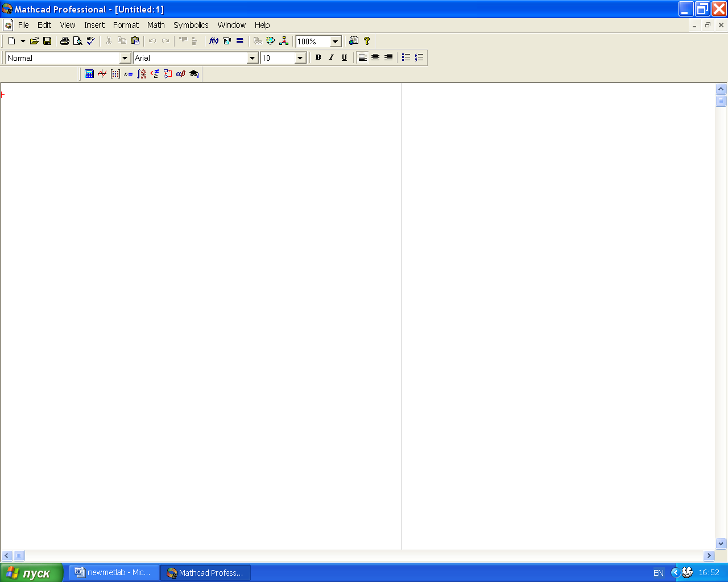Toggle Italic formatting
Viewport: 728px width, 582px height.
pyautogui.click(x=331, y=57)
